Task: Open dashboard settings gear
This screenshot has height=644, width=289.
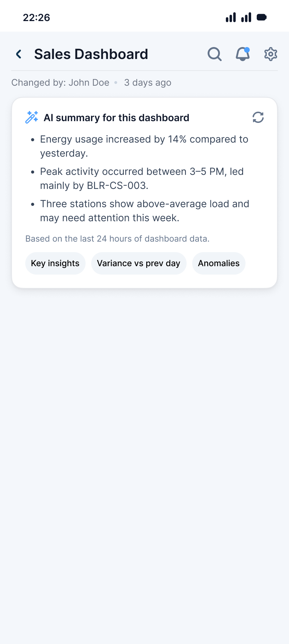Action: coord(270,54)
